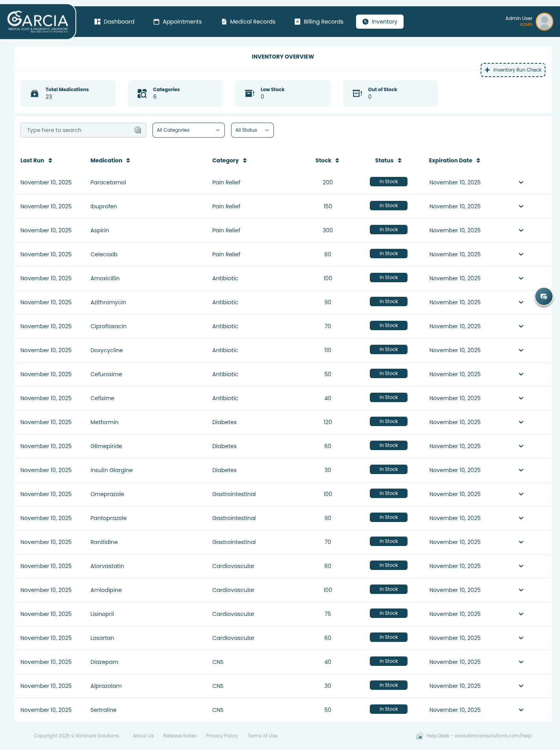Screen dimensions: 560x750
Task: Click the Total Medications card icon
Action: tap(35, 94)
